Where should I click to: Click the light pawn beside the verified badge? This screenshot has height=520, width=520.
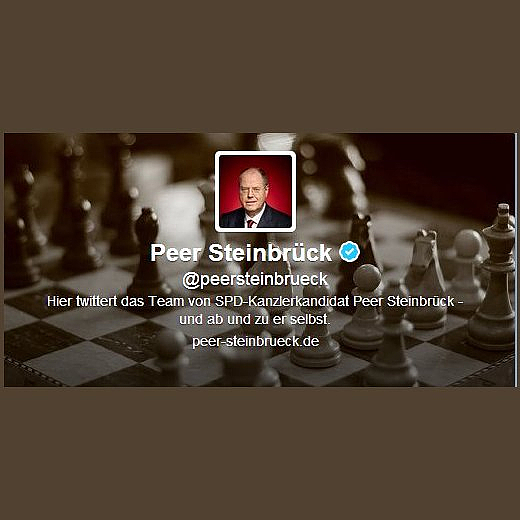pos(365,307)
